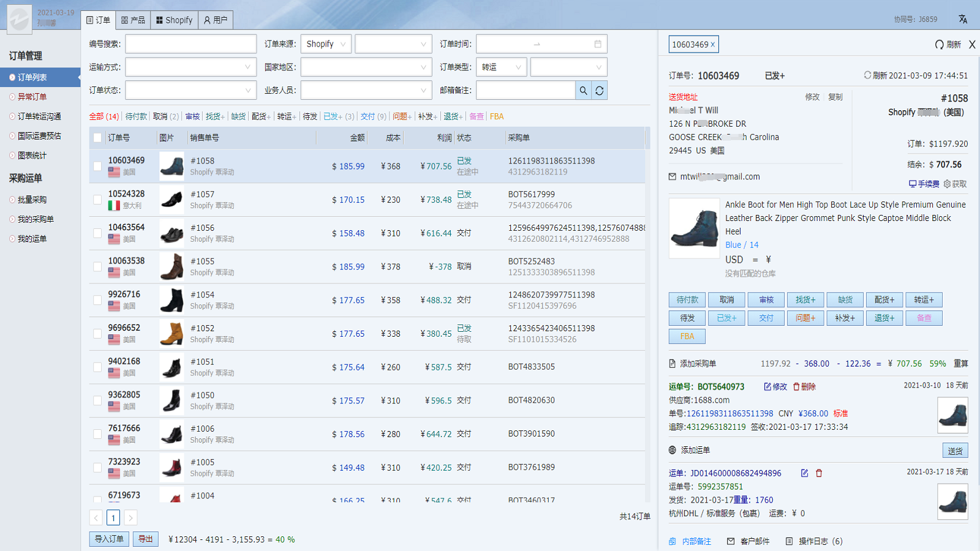Viewport: 980px width, 551px height.
Task: Click 修改 edit for BOT5640973
Action: coord(775,387)
